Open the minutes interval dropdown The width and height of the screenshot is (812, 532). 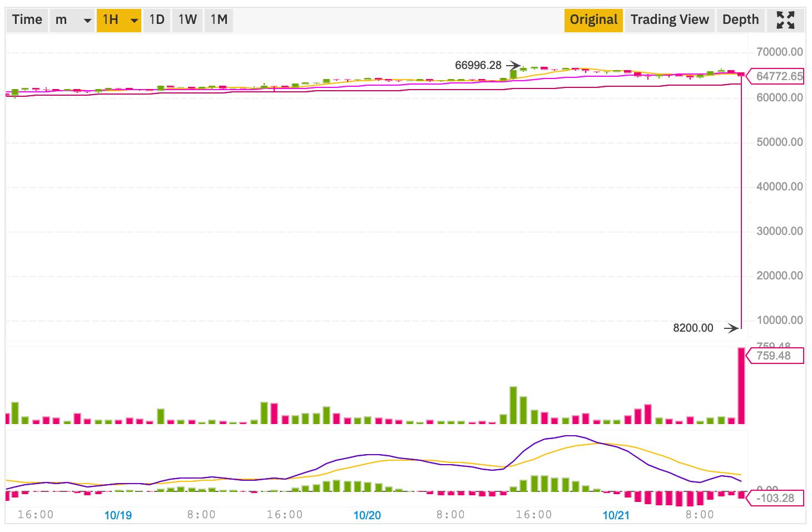point(72,19)
